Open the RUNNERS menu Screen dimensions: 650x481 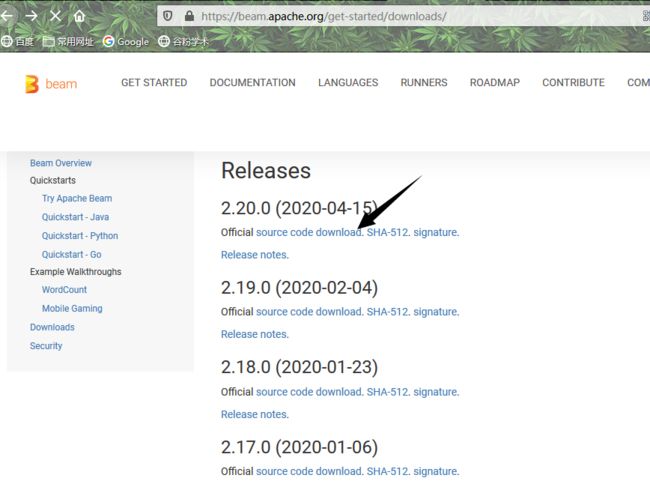tap(424, 83)
